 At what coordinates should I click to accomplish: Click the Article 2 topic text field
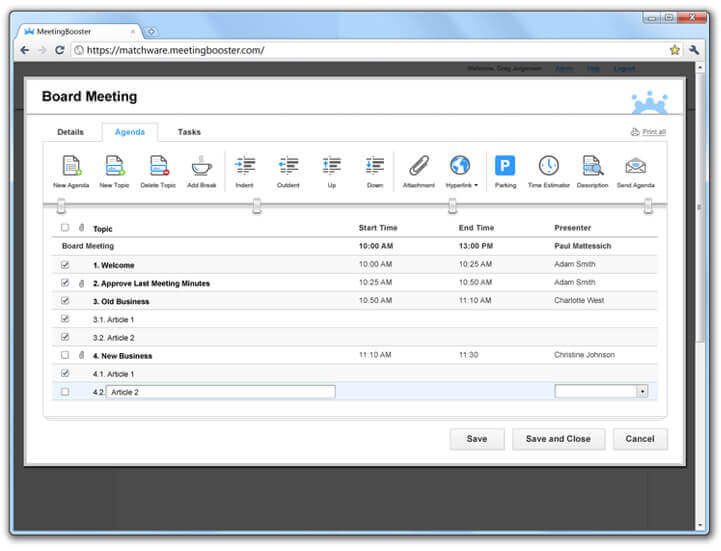[221, 392]
